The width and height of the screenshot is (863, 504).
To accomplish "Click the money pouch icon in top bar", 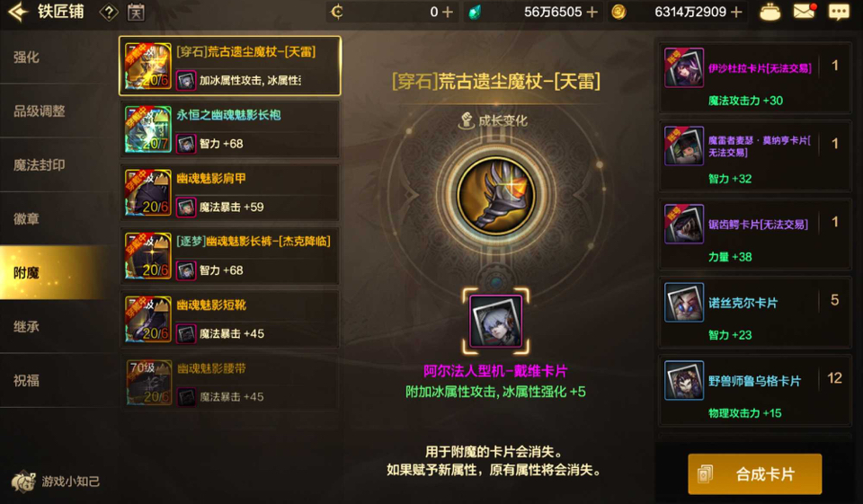I will coord(770,12).
